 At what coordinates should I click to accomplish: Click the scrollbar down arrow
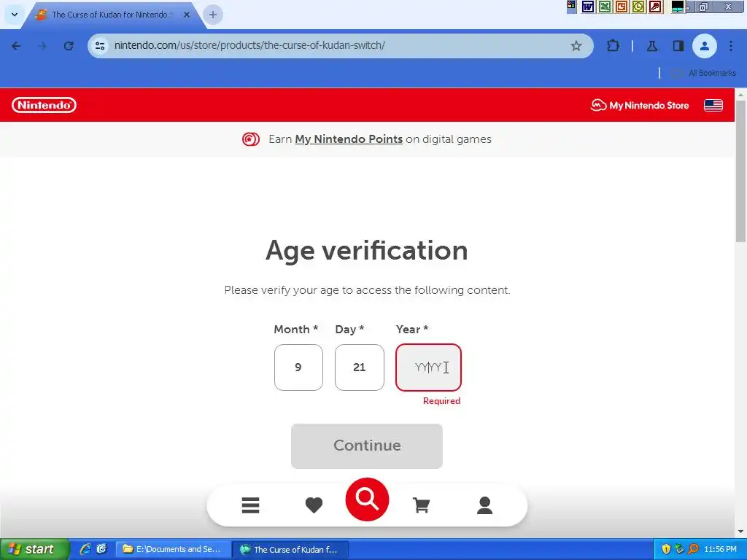(741, 532)
